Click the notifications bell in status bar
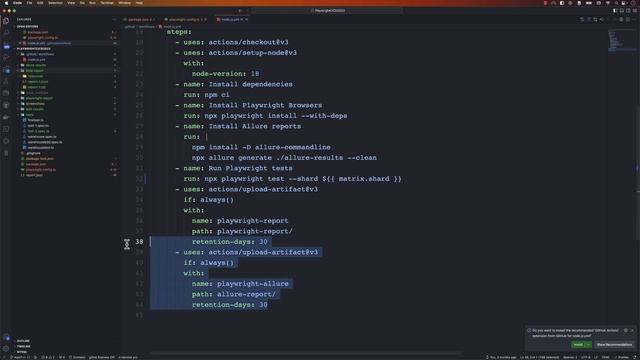Image resolution: width=640 pixels, height=360 pixels. tap(635, 357)
